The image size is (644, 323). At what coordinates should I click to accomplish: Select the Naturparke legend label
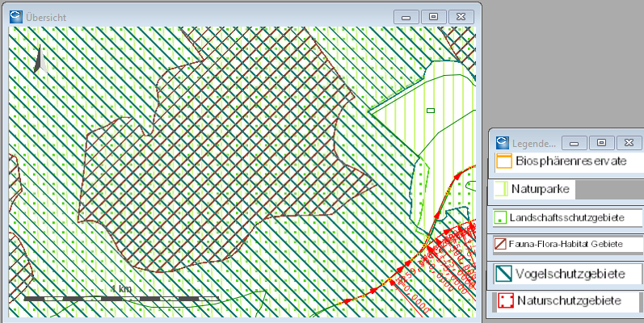[541, 189]
